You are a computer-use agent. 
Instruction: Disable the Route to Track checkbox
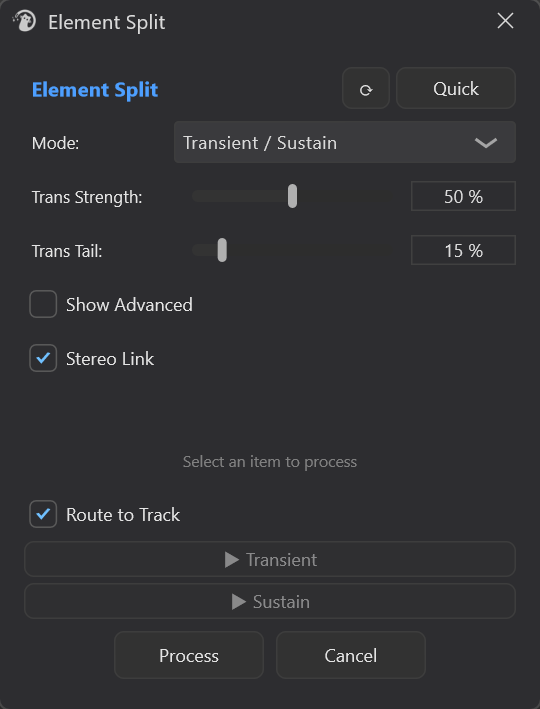(43, 514)
